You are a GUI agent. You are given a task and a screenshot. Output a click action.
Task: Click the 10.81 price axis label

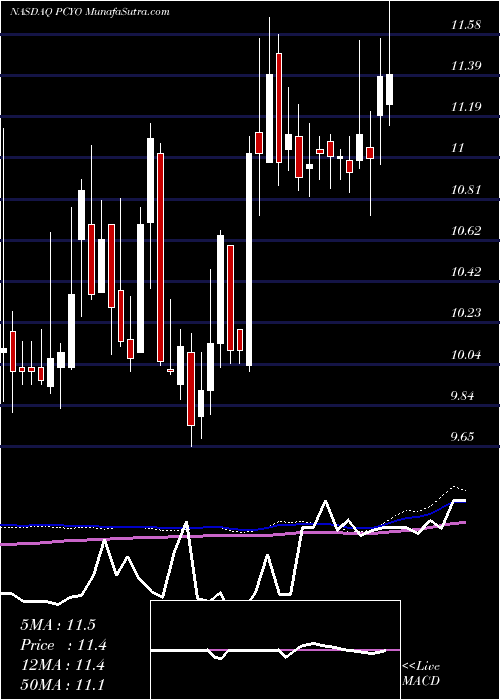point(466,190)
